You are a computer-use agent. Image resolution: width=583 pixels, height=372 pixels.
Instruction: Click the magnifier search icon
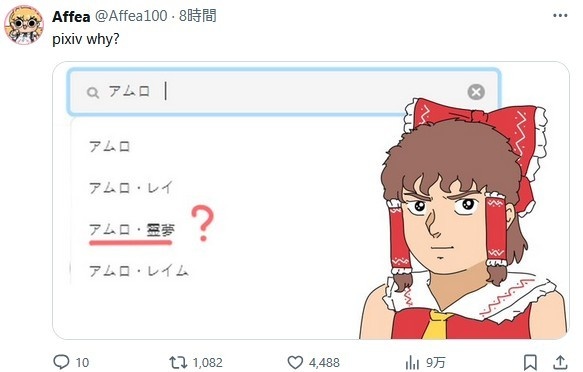[93, 93]
